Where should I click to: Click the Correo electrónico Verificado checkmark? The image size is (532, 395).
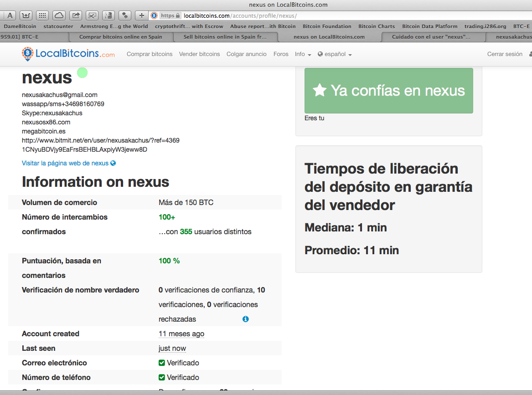point(162,363)
